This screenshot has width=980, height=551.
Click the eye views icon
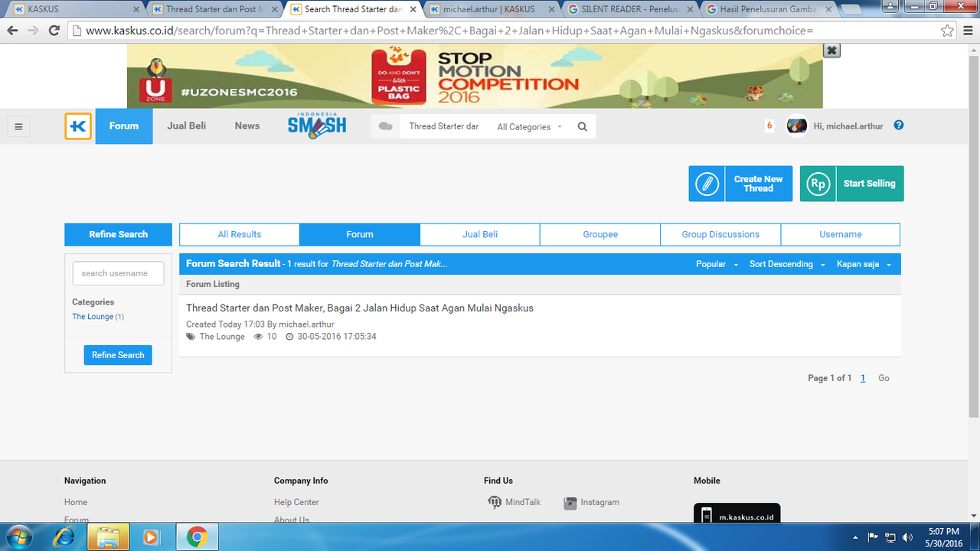tap(258, 337)
